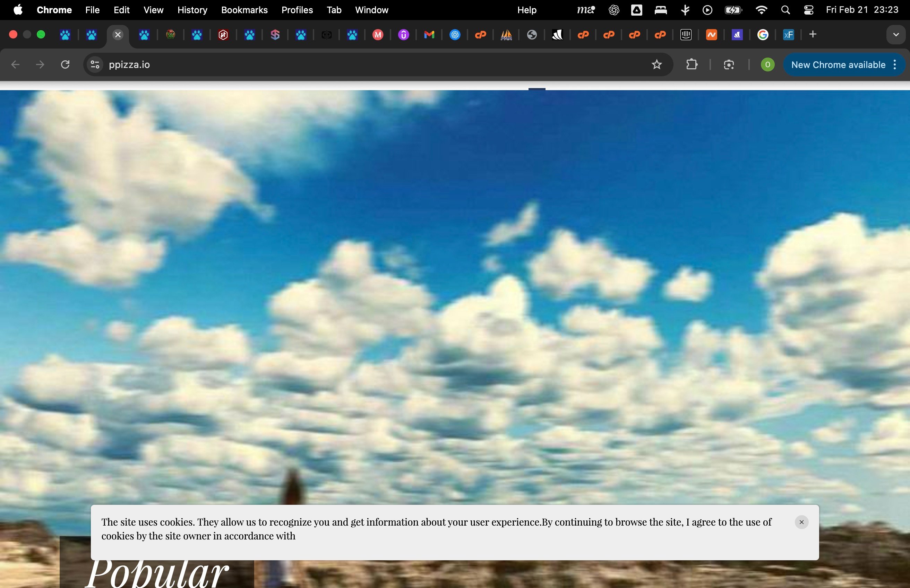The image size is (910, 588).
Task: Open the Edit menu
Action: tap(121, 10)
